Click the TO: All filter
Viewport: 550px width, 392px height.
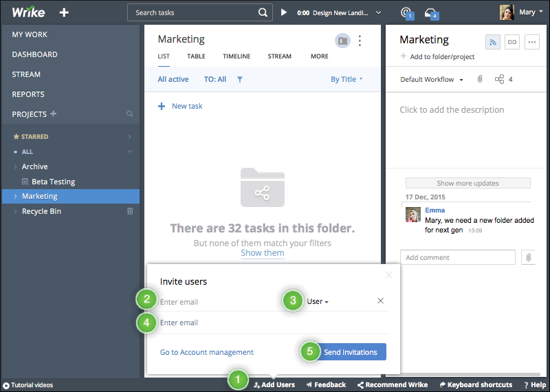coord(215,79)
